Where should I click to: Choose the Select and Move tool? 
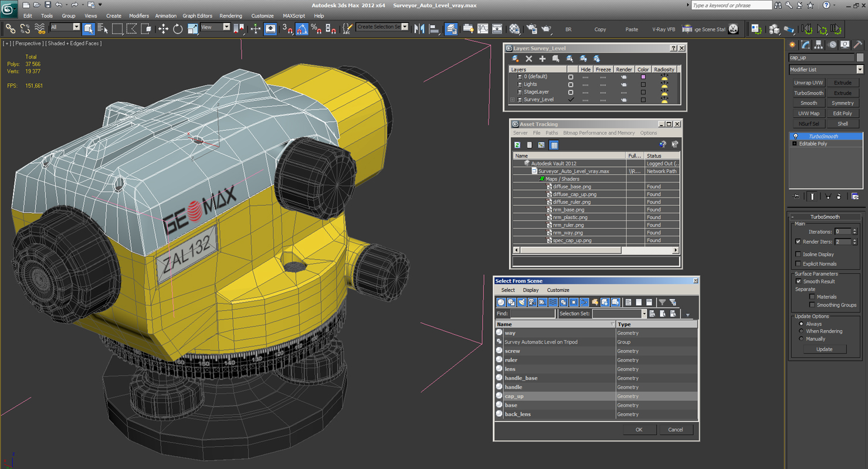[163, 29]
